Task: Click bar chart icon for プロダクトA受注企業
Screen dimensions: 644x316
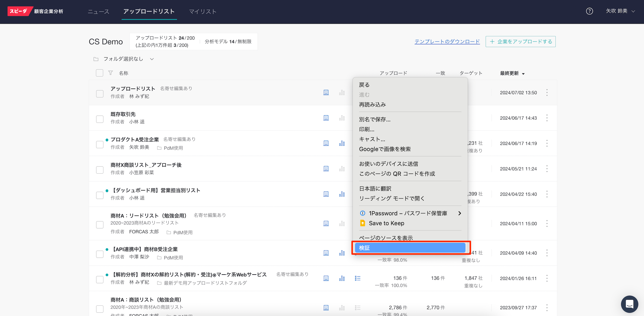Action: pos(342,143)
